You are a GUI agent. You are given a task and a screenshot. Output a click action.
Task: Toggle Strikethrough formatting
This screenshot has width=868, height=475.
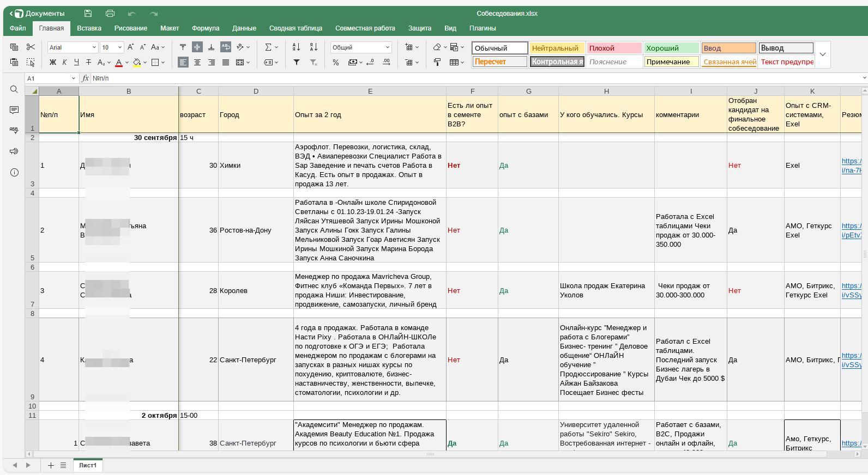(88, 63)
